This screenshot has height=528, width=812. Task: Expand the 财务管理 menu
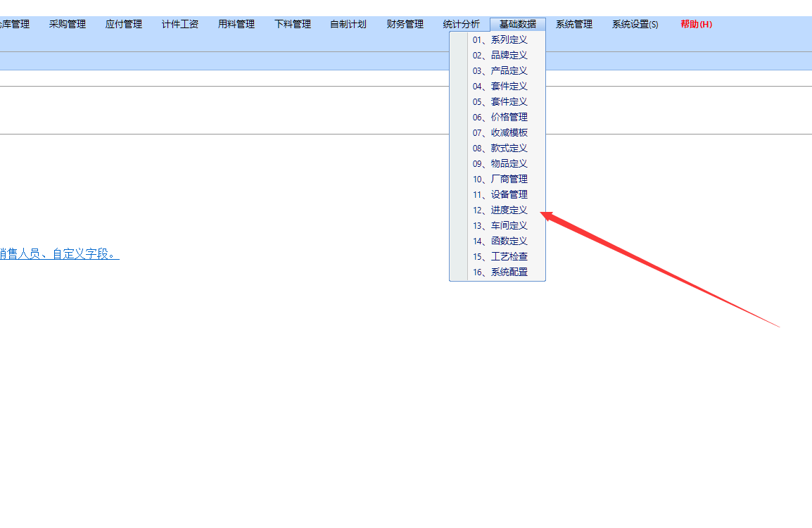pos(405,24)
